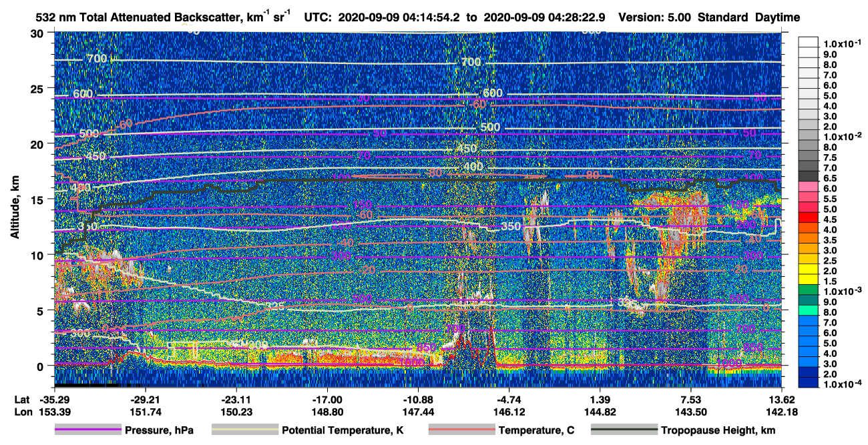Click the 'Pressure, hPa' legend label
Image resolution: width=868 pixels, height=445 pixels.
(159, 430)
